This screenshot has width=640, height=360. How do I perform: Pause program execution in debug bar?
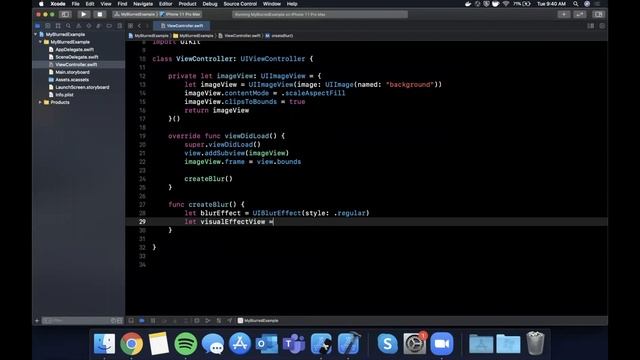153,321
